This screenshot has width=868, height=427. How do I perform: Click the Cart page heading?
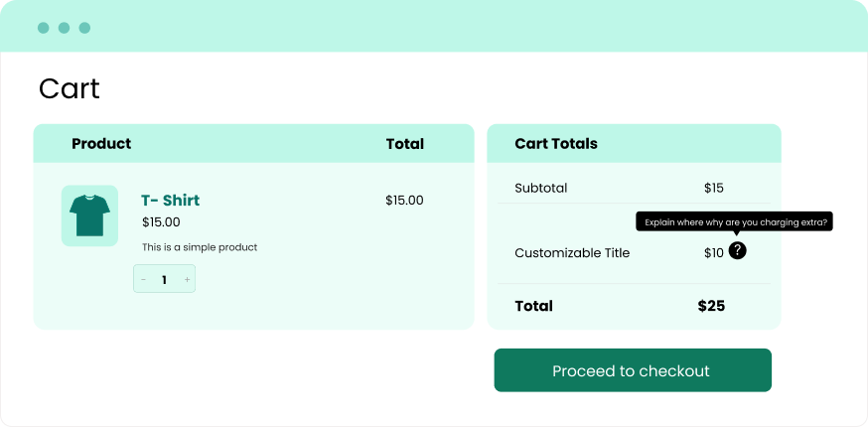point(70,88)
